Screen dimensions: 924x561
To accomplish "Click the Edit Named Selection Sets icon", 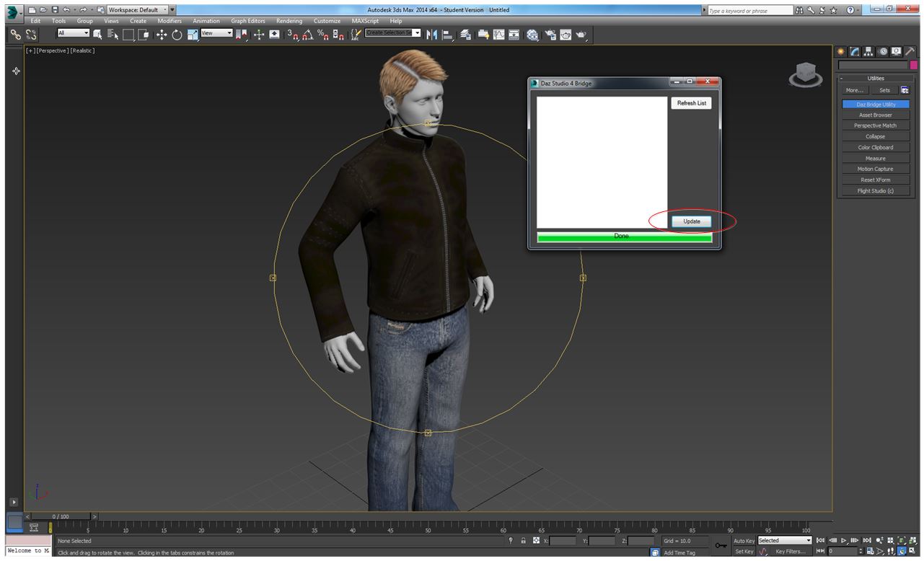I will point(355,34).
